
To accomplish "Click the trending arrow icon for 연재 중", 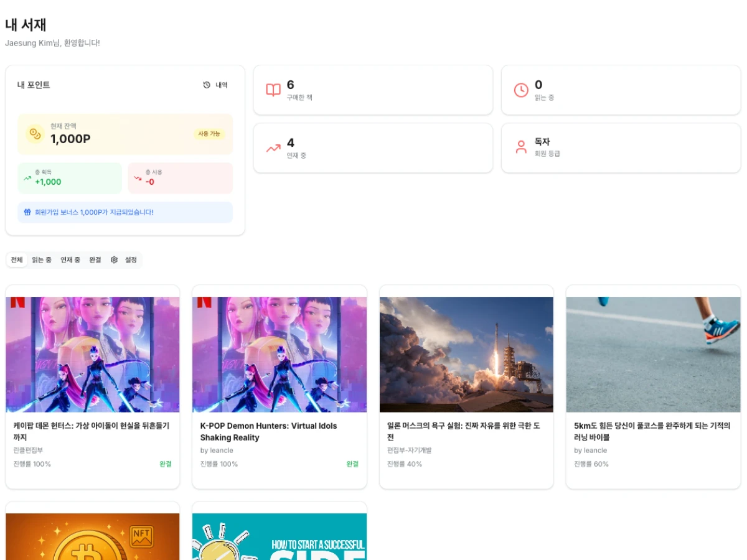I will coord(273,148).
